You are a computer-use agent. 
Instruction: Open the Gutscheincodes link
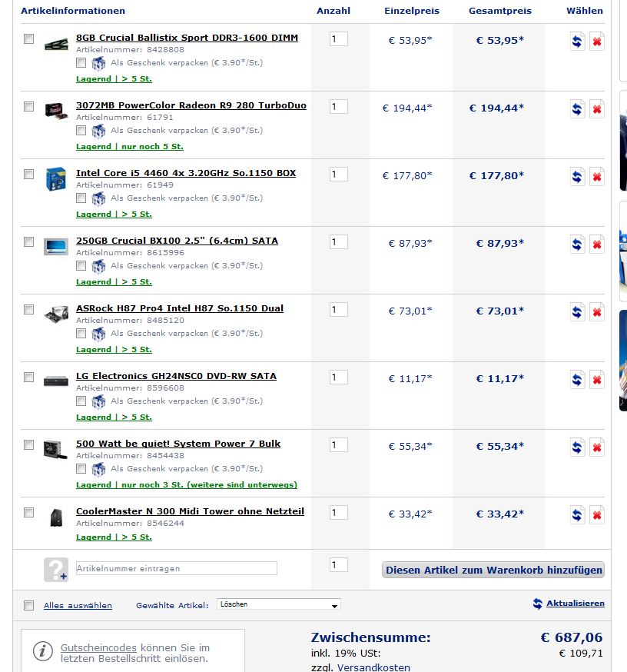coord(98,647)
